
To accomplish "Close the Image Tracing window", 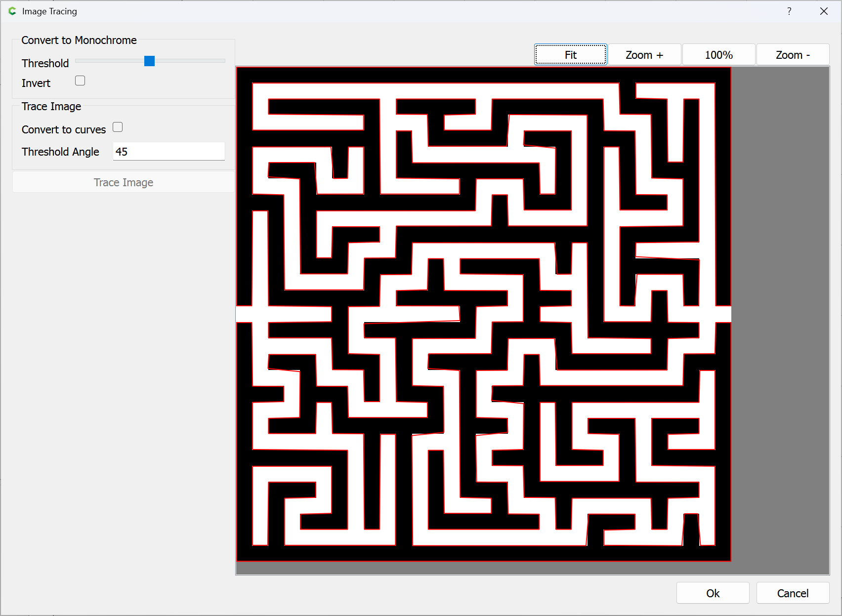I will pos(824,11).
